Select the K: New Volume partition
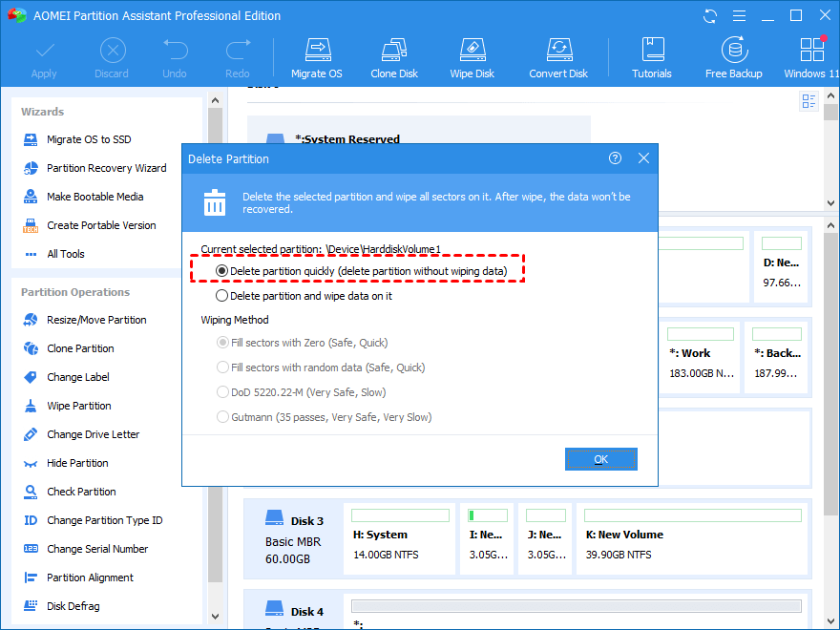The height and width of the screenshot is (630, 840). pos(692,537)
